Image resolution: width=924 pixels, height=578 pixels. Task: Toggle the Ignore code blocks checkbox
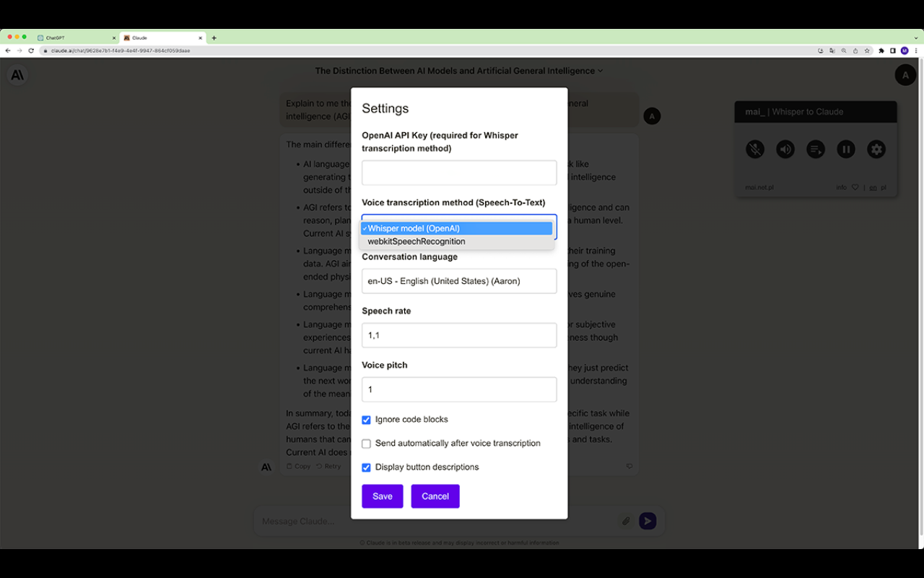pos(366,420)
